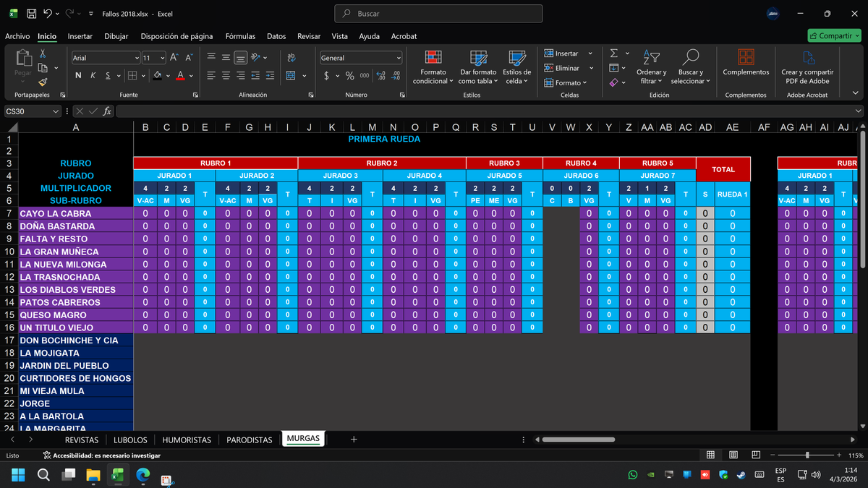Image resolution: width=868 pixels, height=488 pixels.
Task: Decrease decimal places
Action: (396, 75)
